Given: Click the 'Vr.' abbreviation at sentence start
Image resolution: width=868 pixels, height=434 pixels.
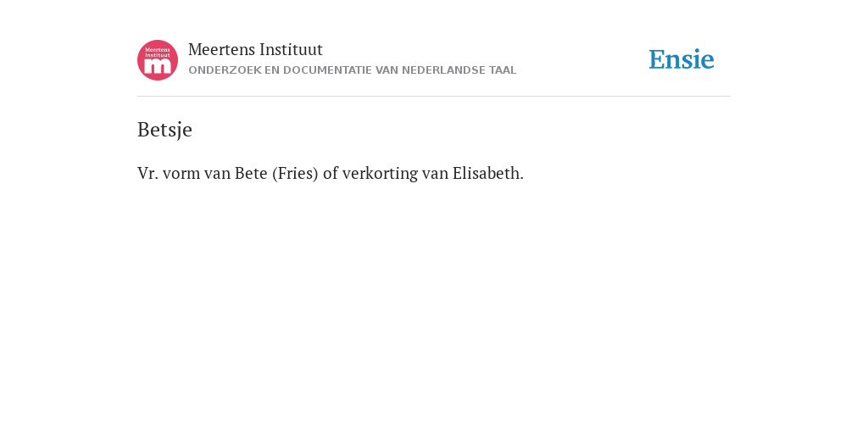Looking at the screenshot, I should pos(147,173).
